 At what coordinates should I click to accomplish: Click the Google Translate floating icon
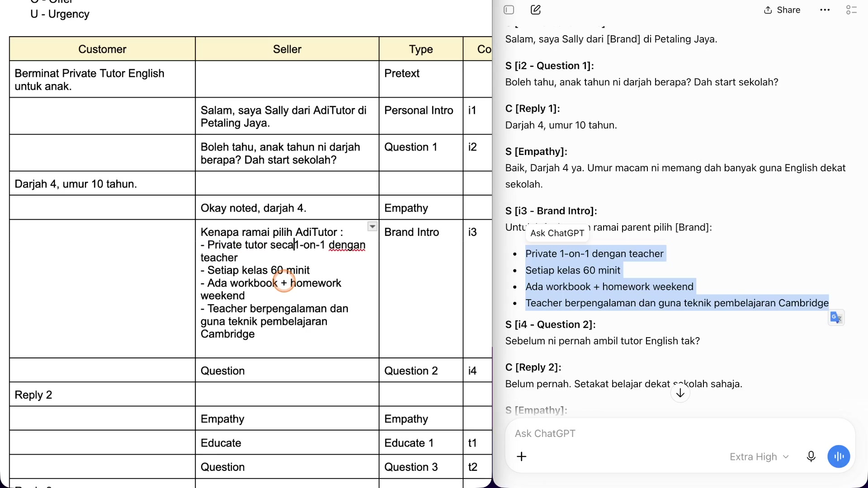click(x=836, y=318)
